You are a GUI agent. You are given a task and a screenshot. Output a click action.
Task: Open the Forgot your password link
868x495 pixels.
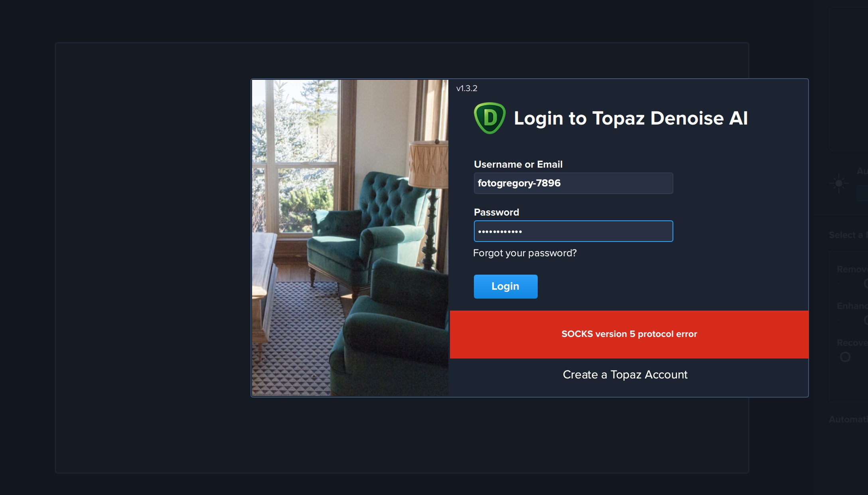click(525, 253)
